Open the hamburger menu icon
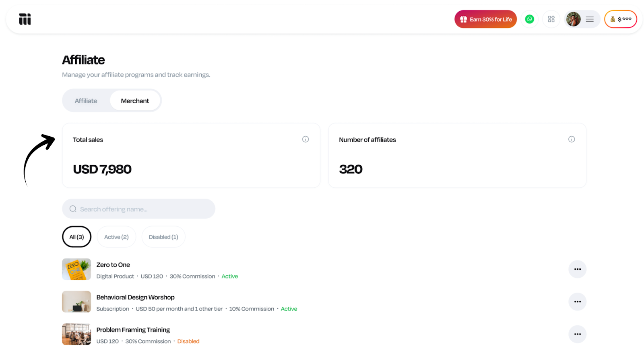The image size is (644, 363). point(590,19)
